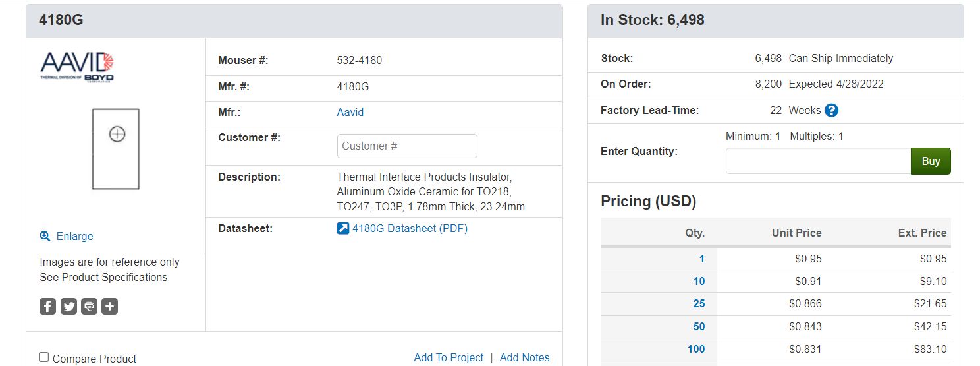Viewport: 980px width, 366px height.
Task: Click the 8,200 on-order quantity
Action: click(x=769, y=84)
